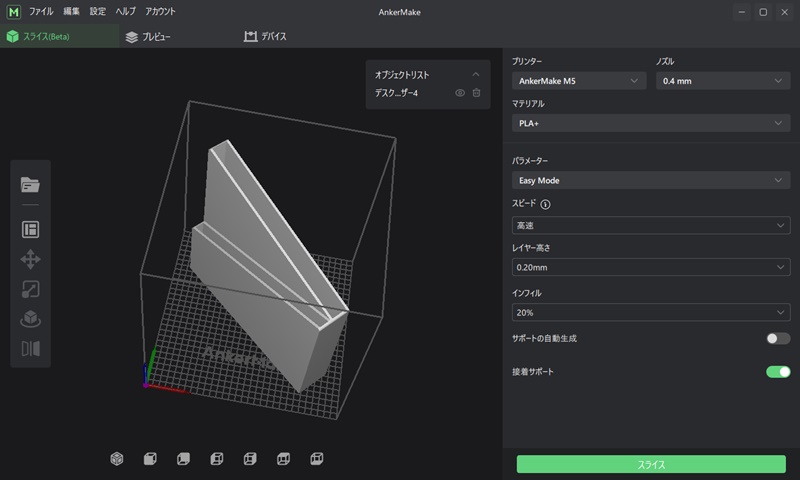This screenshot has width=800, height=480.
Task: Click the green スライス button
Action: pyautogui.click(x=651, y=464)
